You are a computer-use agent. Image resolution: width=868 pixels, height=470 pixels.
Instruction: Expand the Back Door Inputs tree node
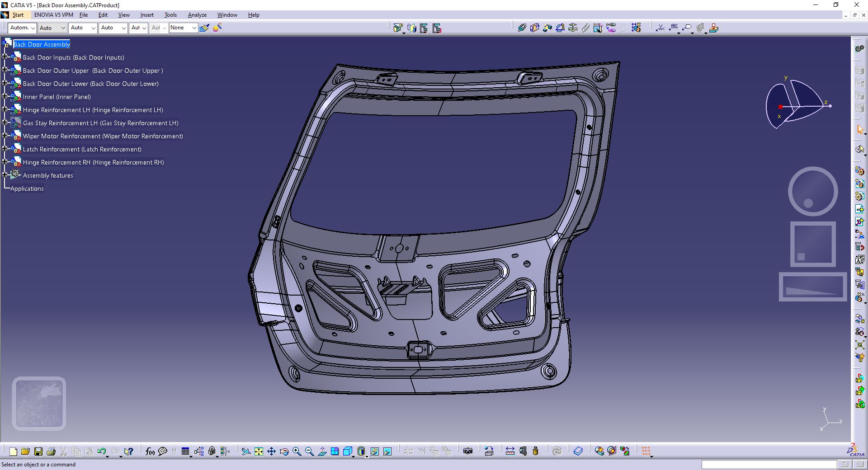5,57
